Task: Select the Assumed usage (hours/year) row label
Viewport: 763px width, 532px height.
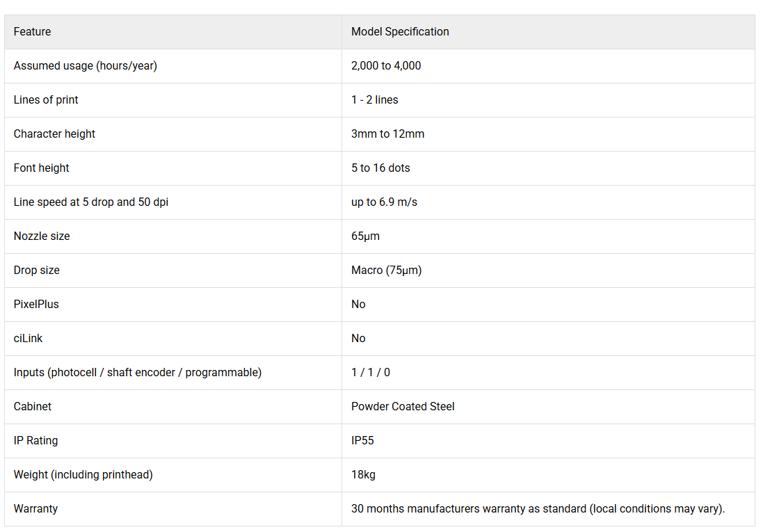Action: tap(85, 65)
